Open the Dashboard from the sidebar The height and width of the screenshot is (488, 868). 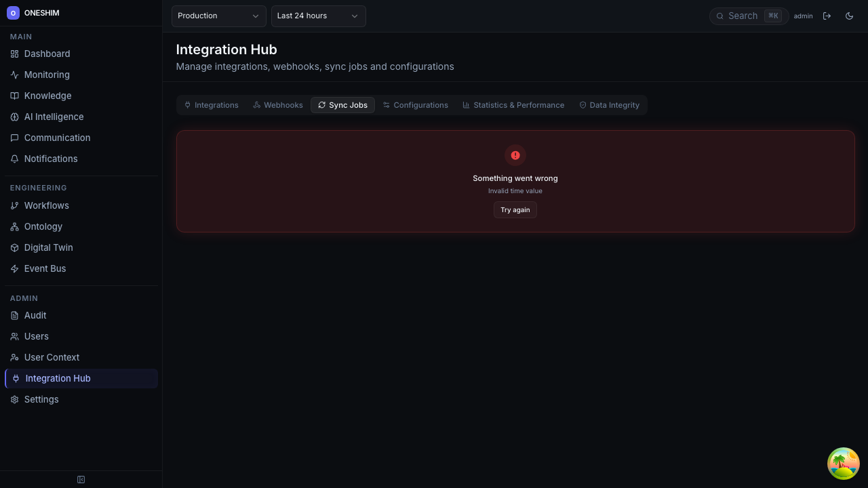(x=47, y=54)
